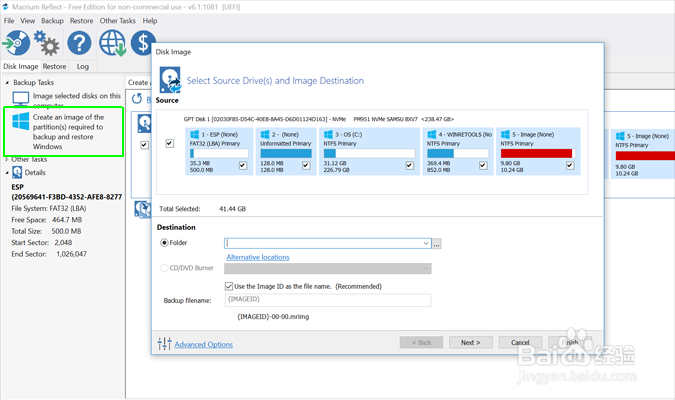This screenshot has height=400, width=675.
Task: Select the Folder destination radio button
Action: (164, 243)
